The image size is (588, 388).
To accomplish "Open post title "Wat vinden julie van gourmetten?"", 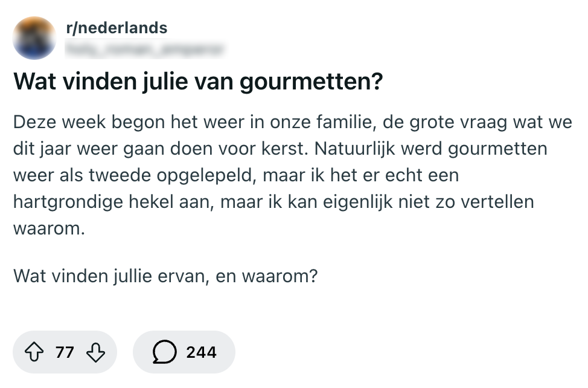I will [x=198, y=82].
